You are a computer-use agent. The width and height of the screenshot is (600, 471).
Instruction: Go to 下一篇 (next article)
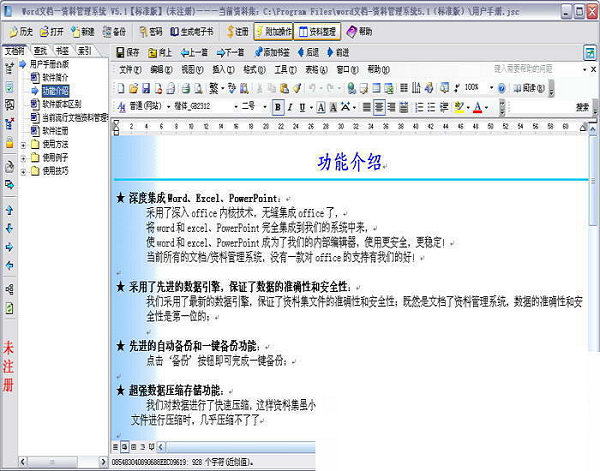coord(229,52)
